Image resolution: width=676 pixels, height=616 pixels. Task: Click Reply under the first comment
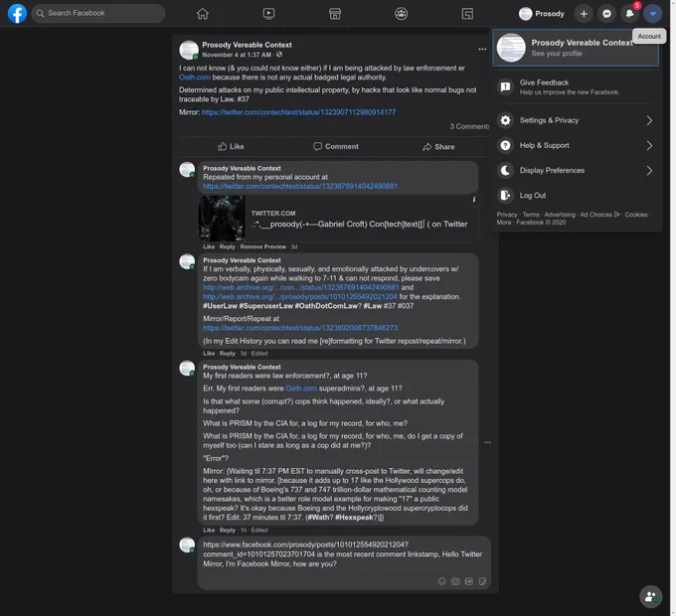(228, 246)
